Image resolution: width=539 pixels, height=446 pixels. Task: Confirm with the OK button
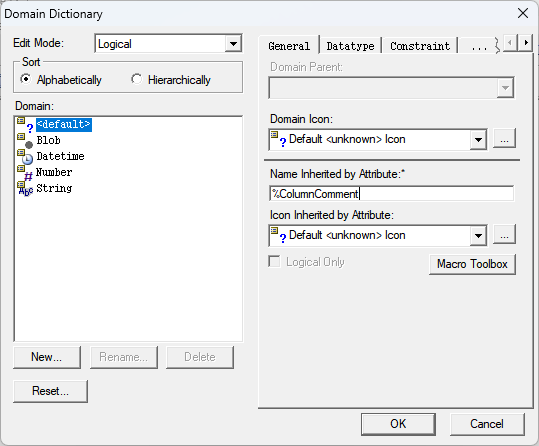398,424
